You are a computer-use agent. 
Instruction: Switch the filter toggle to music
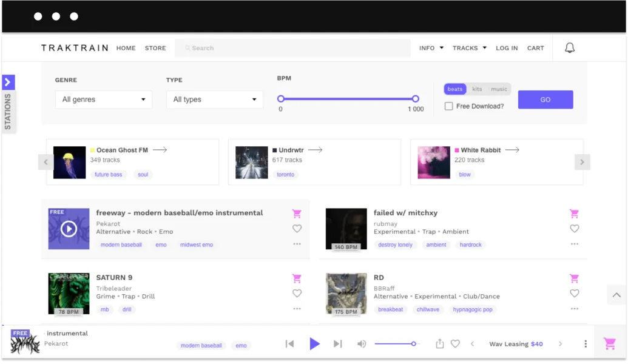pos(499,89)
